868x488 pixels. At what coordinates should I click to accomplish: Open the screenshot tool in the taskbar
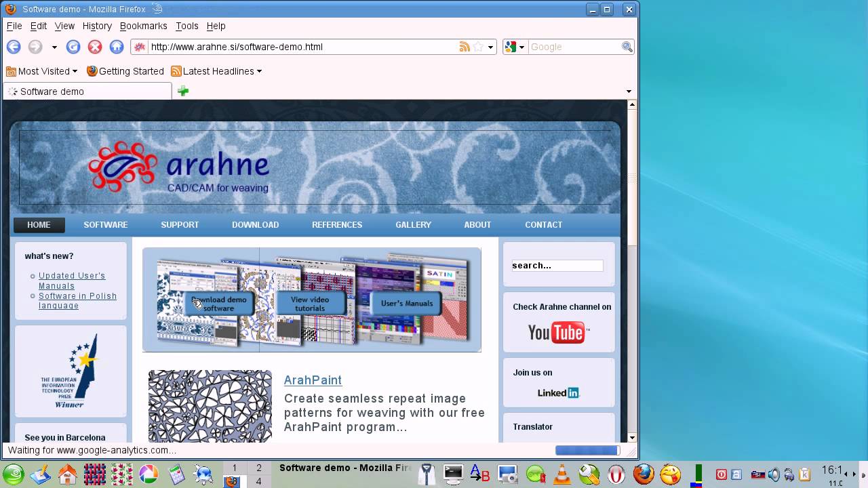click(507, 474)
